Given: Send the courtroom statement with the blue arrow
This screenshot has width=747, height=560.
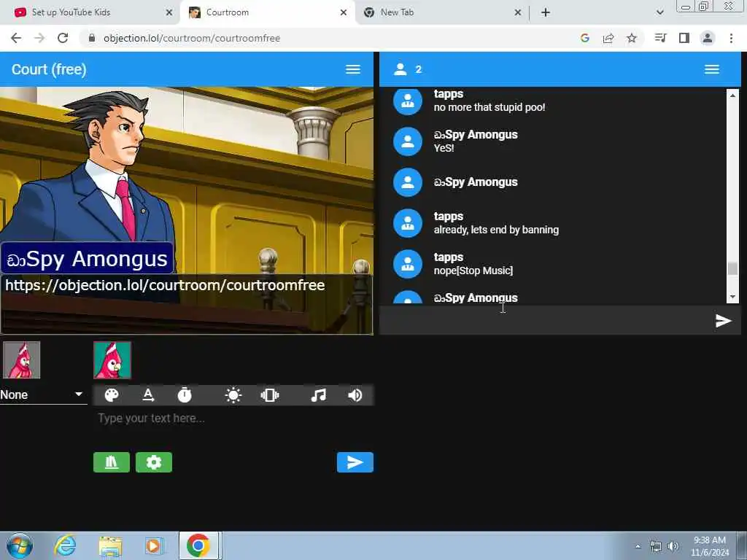Looking at the screenshot, I should (355, 462).
